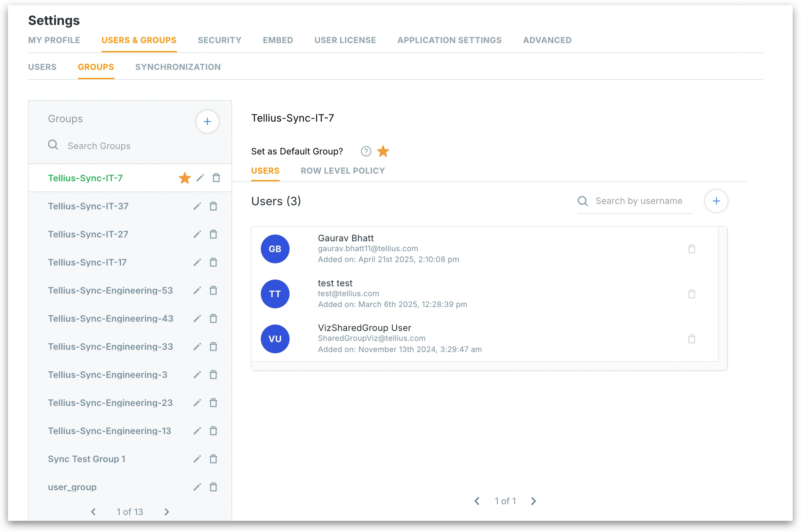The height and width of the screenshot is (532, 801).
Task: Switch to the SYNCHRONIZATION sub-tab
Action: tap(178, 67)
